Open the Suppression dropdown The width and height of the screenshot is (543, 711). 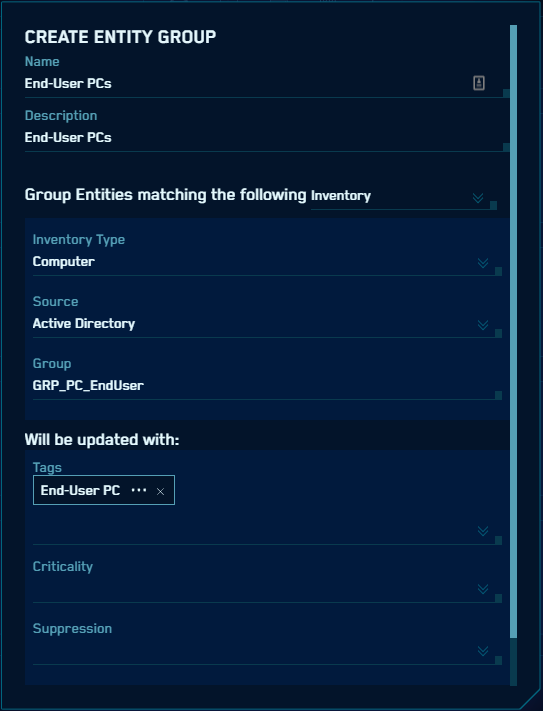point(267,651)
